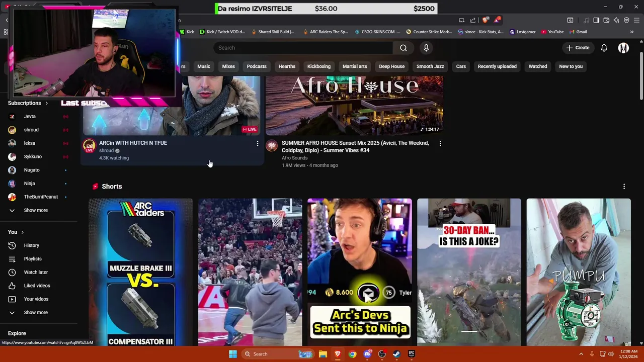
Task: Open SUMMER AFRO HOUSE Sunset Mix title
Action: [355, 146]
